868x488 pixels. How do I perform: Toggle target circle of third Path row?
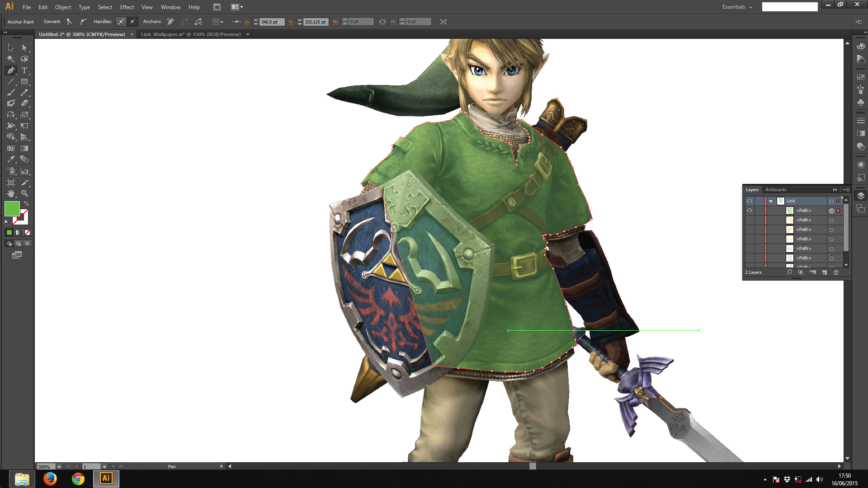(x=831, y=230)
